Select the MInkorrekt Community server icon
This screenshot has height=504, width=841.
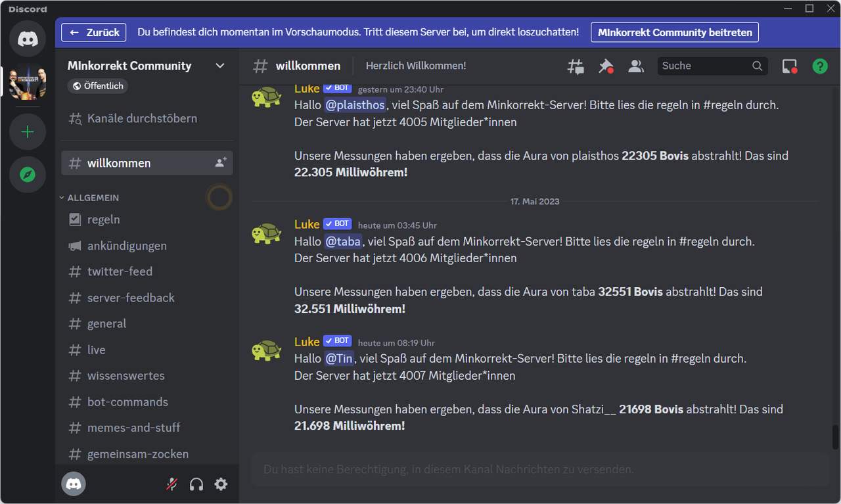click(28, 83)
